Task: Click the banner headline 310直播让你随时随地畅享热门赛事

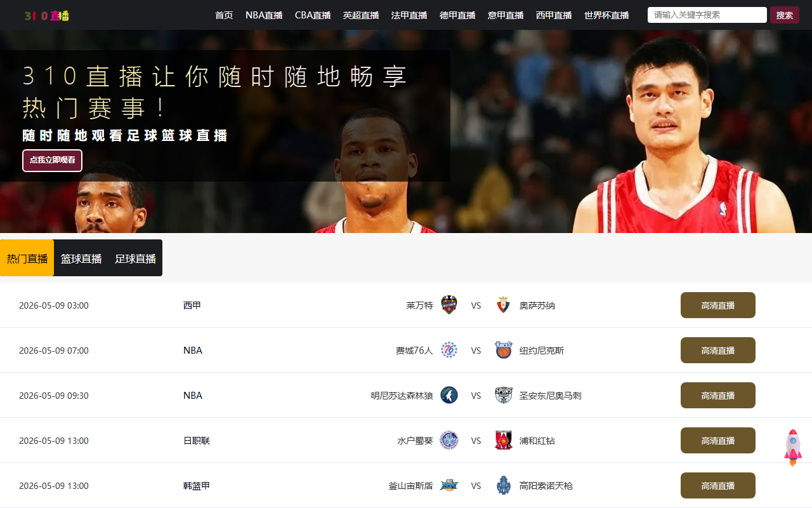Action: (x=214, y=92)
